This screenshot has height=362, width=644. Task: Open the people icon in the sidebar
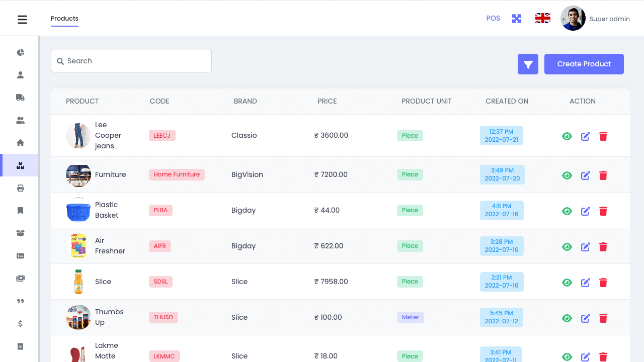(x=20, y=120)
